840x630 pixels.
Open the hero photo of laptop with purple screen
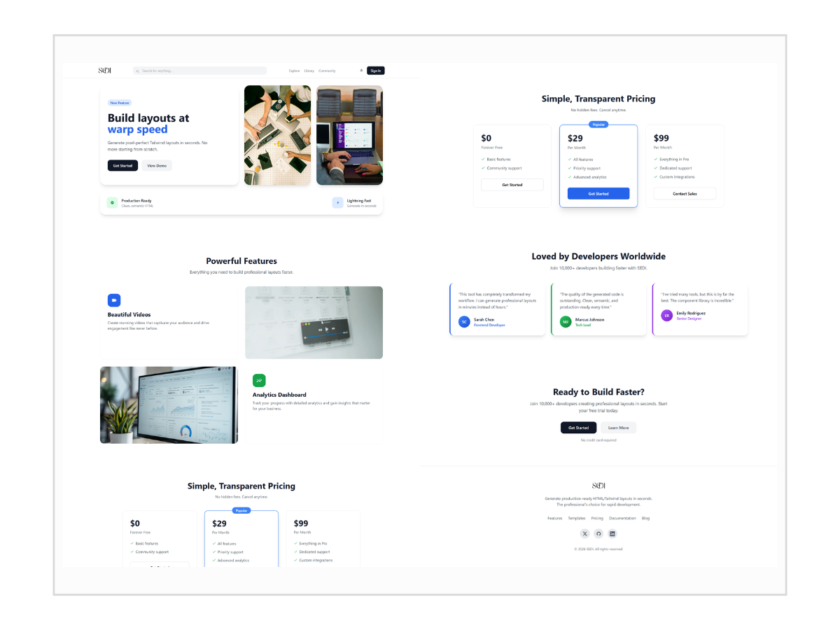[x=349, y=135]
